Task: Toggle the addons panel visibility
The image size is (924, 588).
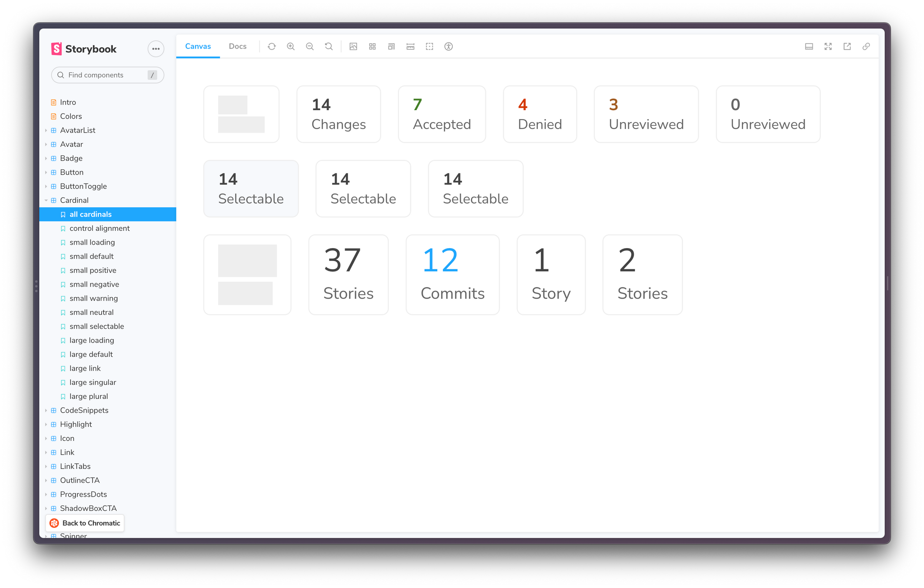Action: coord(809,46)
